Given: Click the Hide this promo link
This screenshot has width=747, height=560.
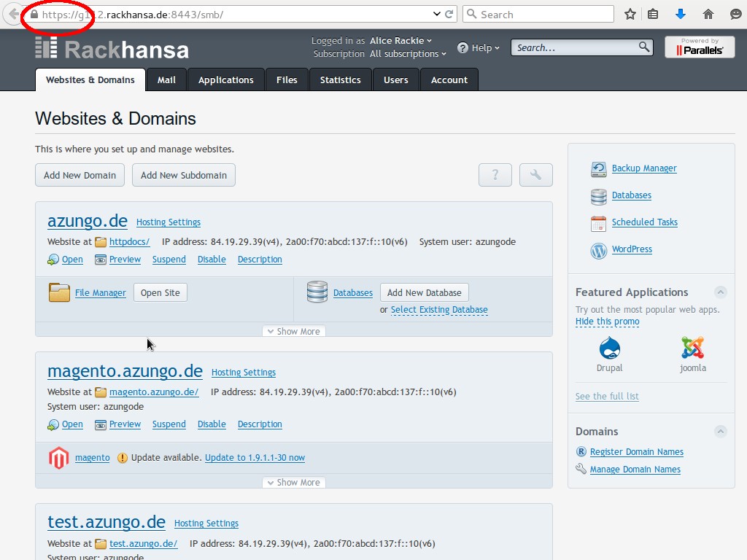Looking at the screenshot, I should click(x=608, y=322).
